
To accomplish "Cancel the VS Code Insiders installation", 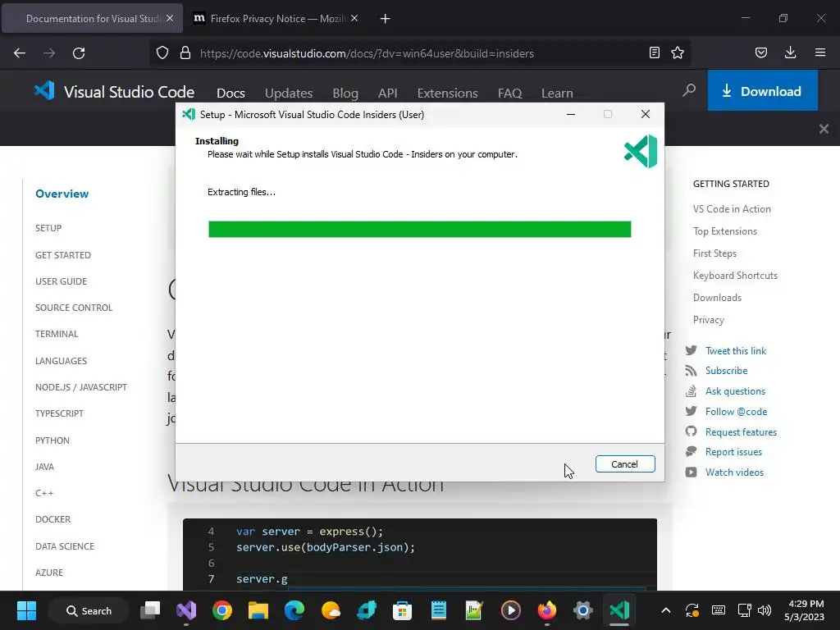I will tap(624, 464).
